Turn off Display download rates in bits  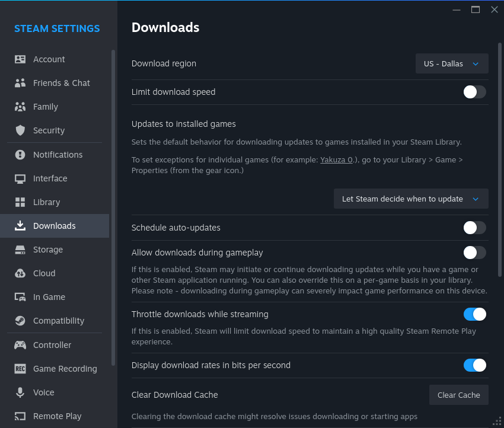click(474, 365)
